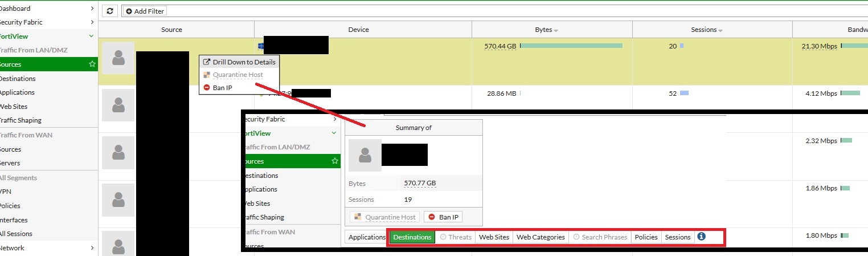Click the info icon after the Sessions tab
This screenshot has height=256, width=868.
702,236
